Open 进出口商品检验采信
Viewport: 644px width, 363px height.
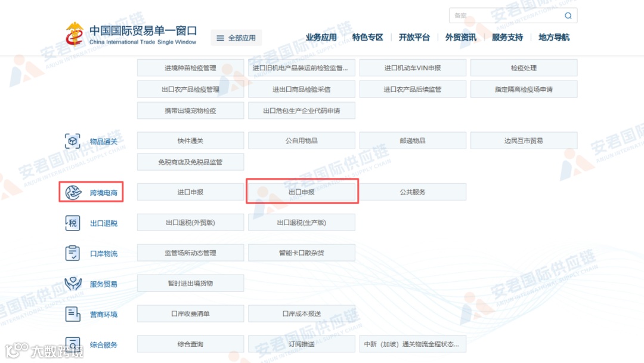tap(302, 89)
